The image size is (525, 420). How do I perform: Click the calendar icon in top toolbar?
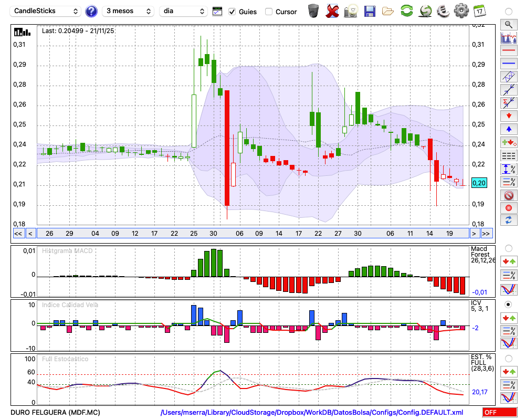[479, 10]
